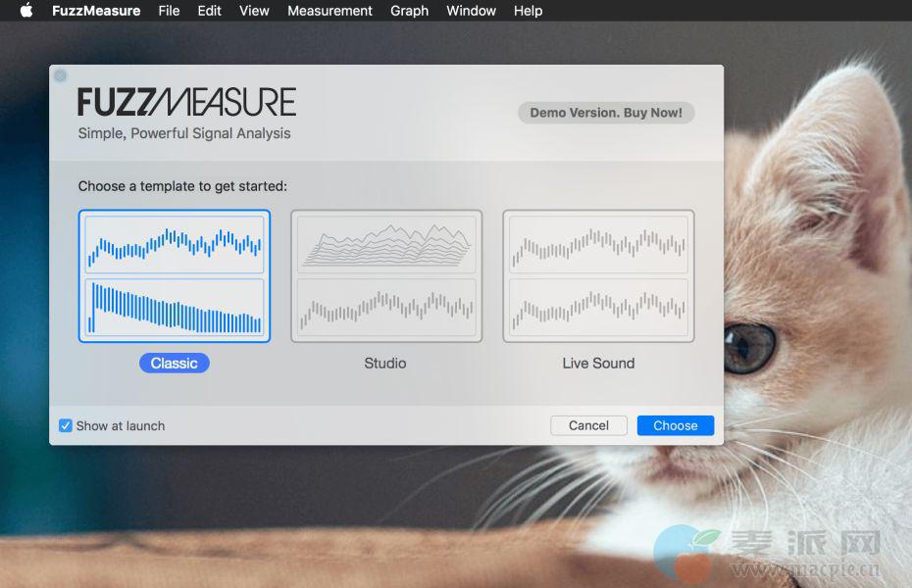Confirm with the Choose button
The width and height of the screenshot is (912, 588).
click(676, 425)
